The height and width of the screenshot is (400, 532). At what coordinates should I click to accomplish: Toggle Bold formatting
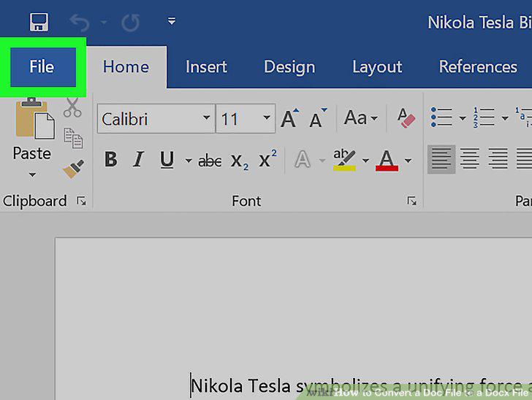click(x=110, y=159)
